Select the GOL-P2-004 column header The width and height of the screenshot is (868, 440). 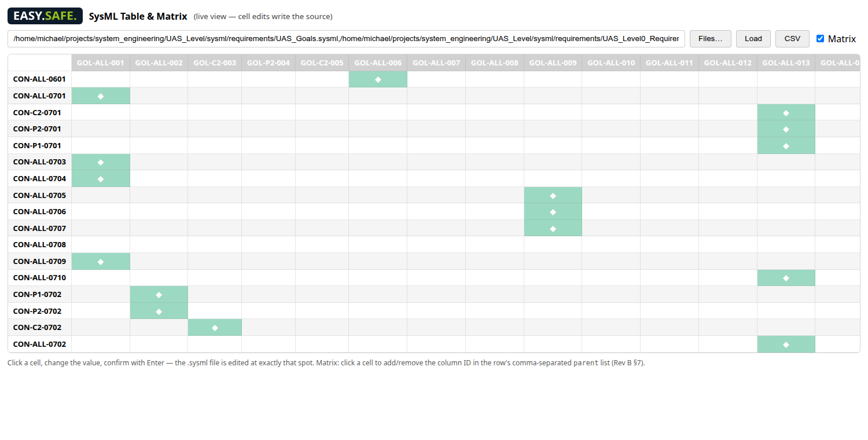(x=269, y=63)
